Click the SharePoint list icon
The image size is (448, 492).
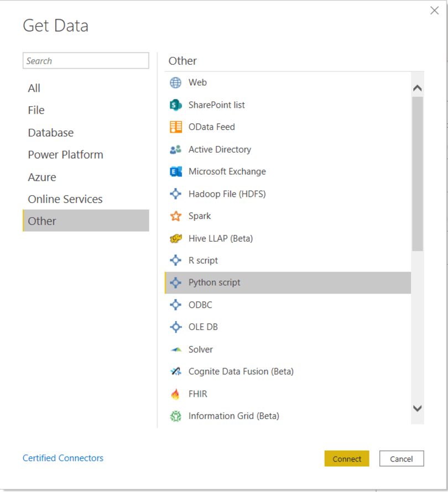[x=175, y=105]
